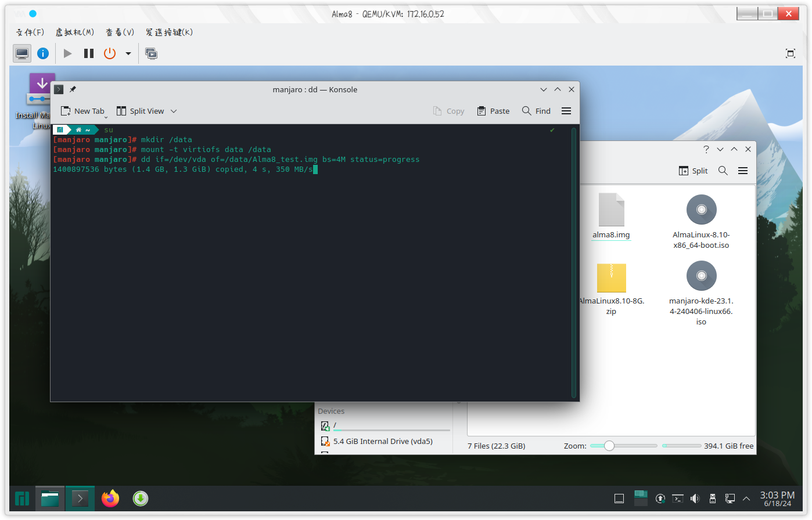Click the Dolphin help question mark
This screenshot has width=812, height=520.
coord(706,149)
